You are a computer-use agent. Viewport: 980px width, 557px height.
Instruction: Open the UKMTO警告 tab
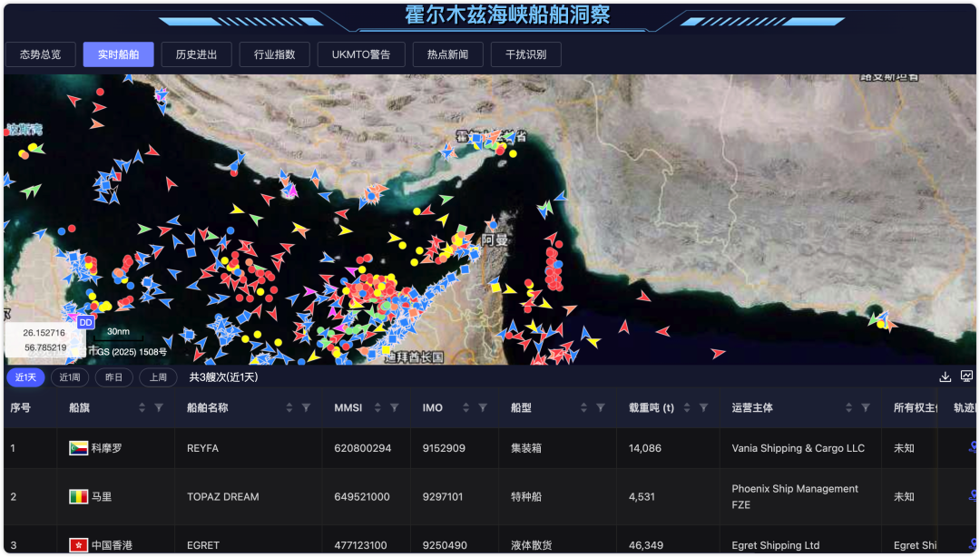click(x=360, y=54)
